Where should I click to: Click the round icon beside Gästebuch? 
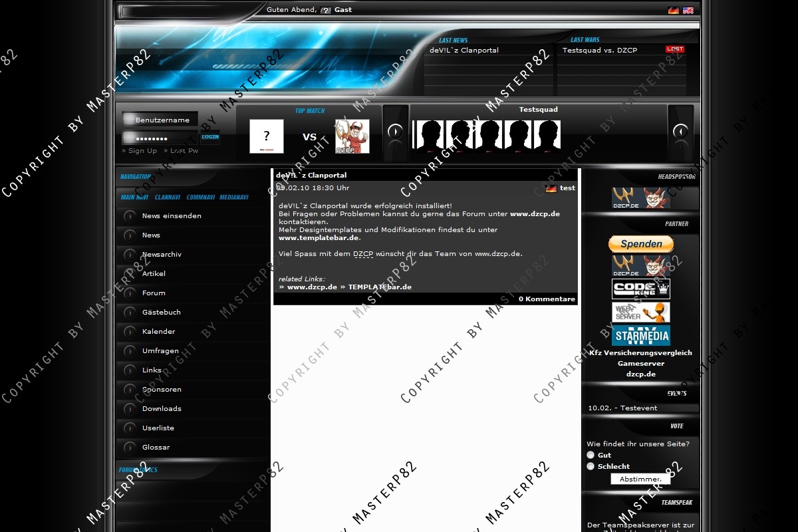click(130, 313)
